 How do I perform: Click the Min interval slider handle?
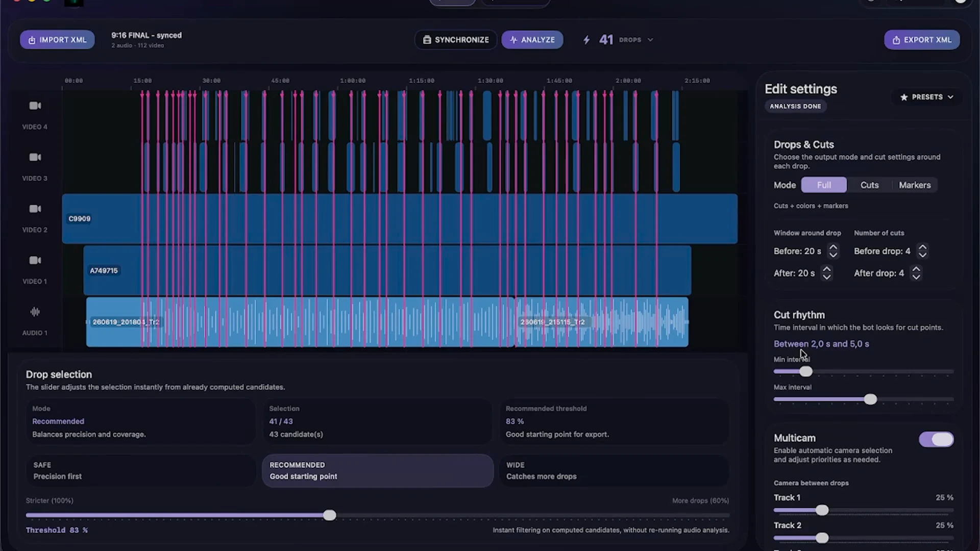coord(806,371)
